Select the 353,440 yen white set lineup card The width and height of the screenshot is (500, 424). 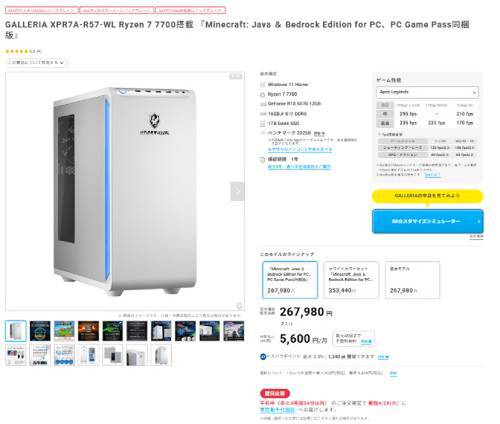pyautogui.click(x=351, y=280)
